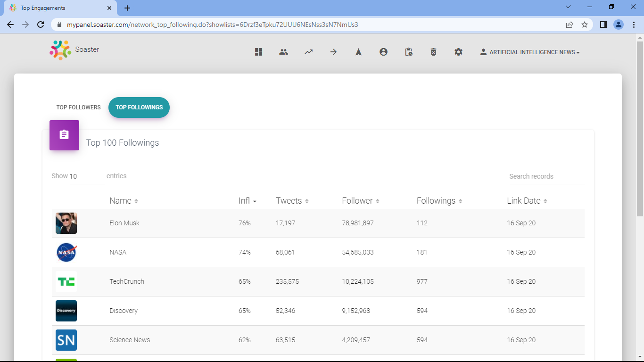Sort table by Link Date column
This screenshot has width=644, height=362.
coord(527,201)
